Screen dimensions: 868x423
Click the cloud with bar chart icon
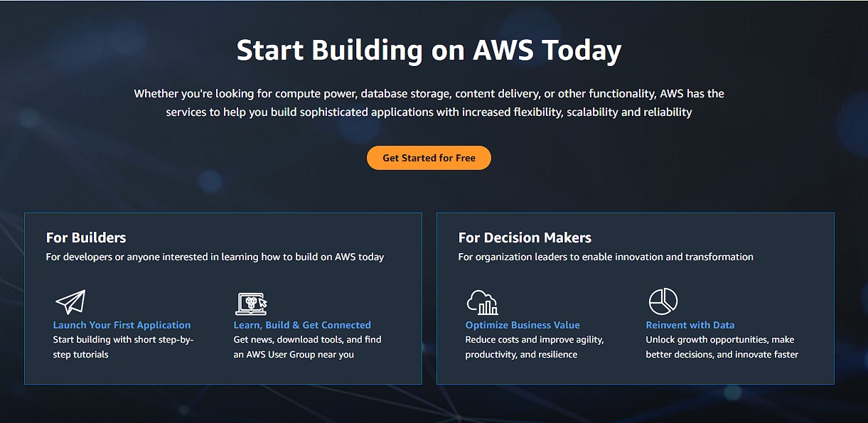(483, 302)
